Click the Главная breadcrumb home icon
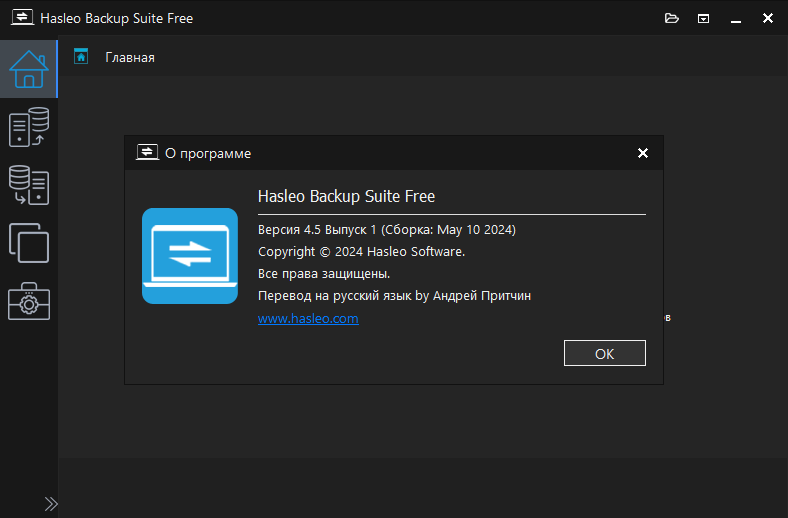 81,56
